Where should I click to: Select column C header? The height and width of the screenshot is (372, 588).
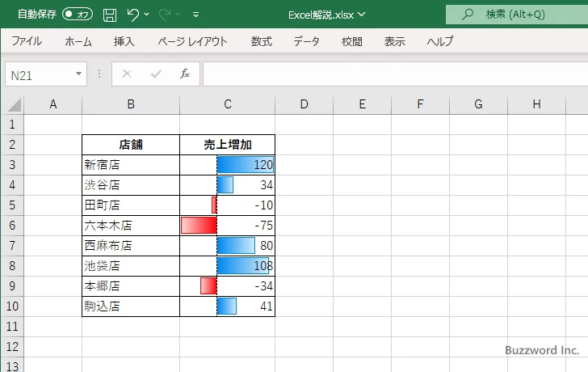pyautogui.click(x=227, y=104)
